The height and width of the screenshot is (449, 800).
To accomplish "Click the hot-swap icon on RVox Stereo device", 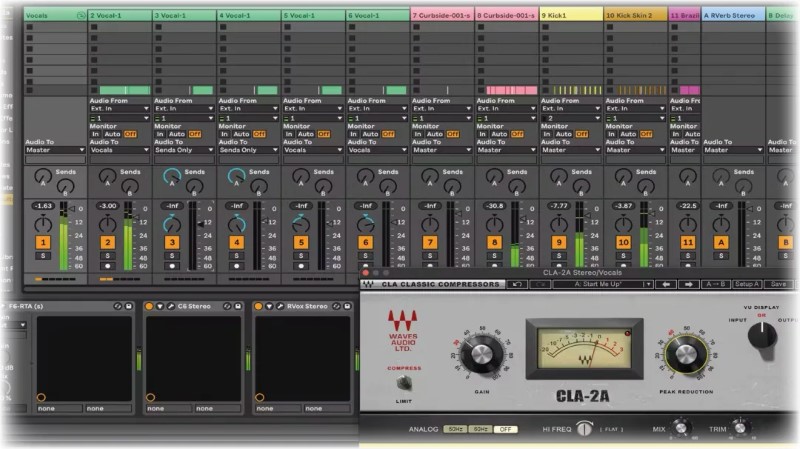I will point(336,306).
